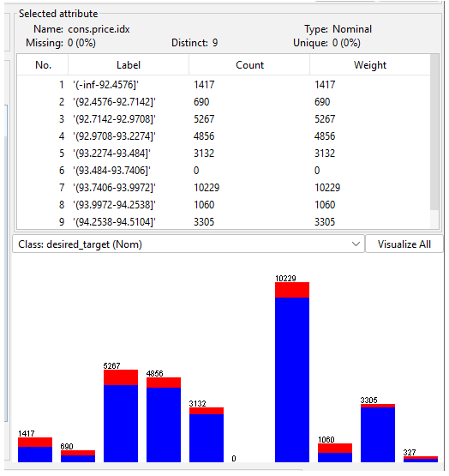449x476 pixels.
Task: Click the red segment of bar 5267
Action: click(121, 377)
